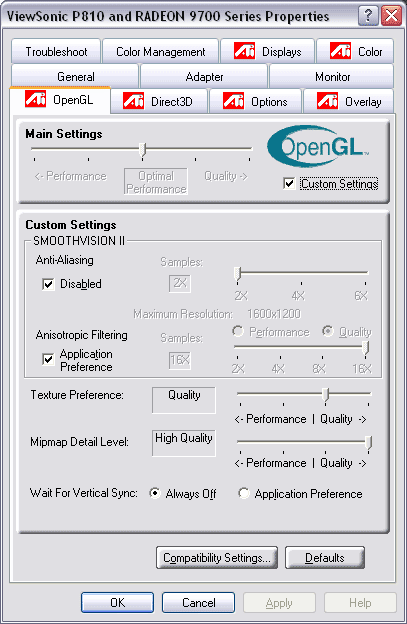Click the ATI logo on Options tab
Screen dimensions: 407x624
(233, 101)
